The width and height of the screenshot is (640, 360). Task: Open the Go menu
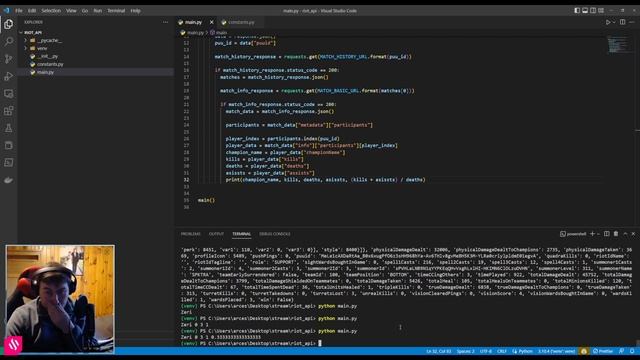85,11
